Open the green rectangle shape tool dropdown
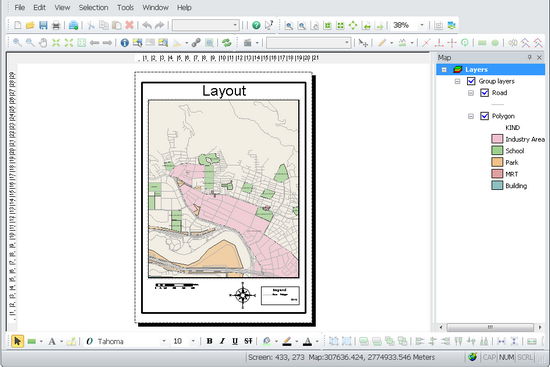 click(41, 341)
